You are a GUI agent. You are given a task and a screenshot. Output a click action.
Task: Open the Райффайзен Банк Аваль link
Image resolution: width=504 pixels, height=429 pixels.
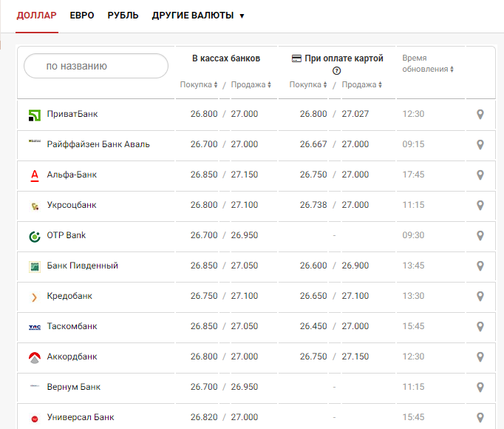point(98,144)
